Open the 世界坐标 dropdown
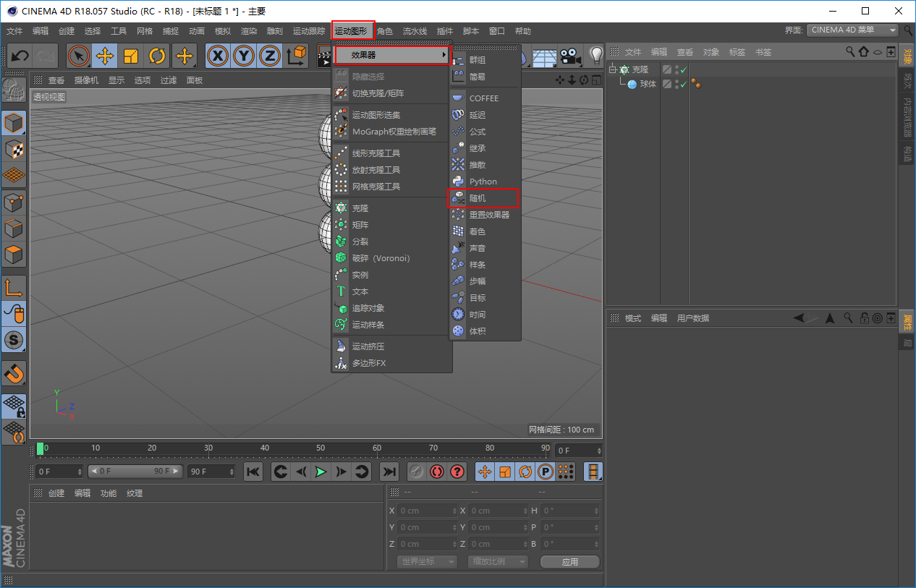Image resolution: width=916 pixels, height=588 pixels. pos(428,561)
